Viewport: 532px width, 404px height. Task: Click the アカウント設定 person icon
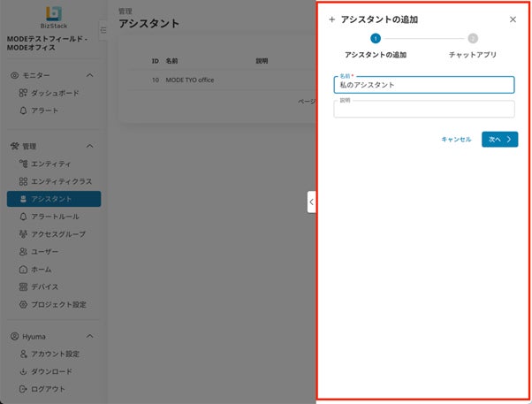point(23,354)
